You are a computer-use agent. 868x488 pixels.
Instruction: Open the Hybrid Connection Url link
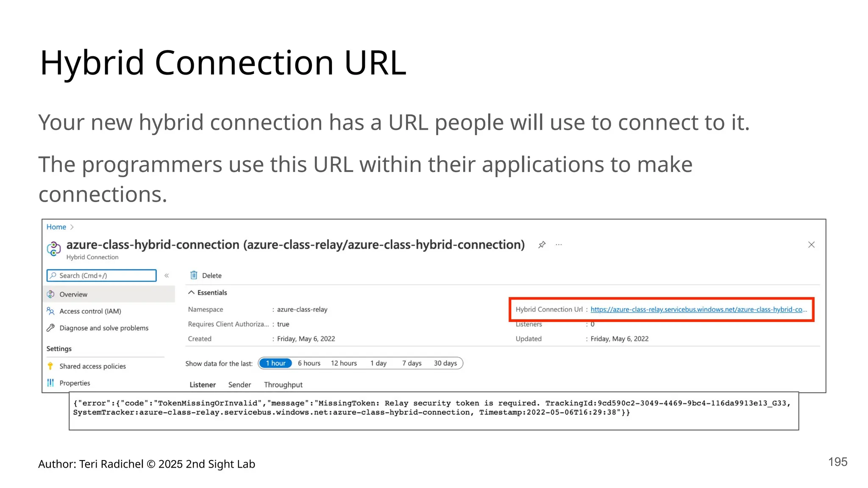pos(698,310)
